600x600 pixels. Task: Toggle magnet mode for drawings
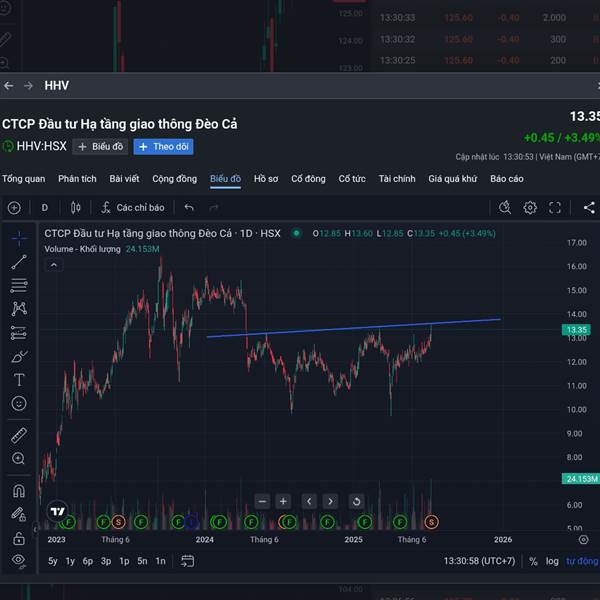click(19, 491)
